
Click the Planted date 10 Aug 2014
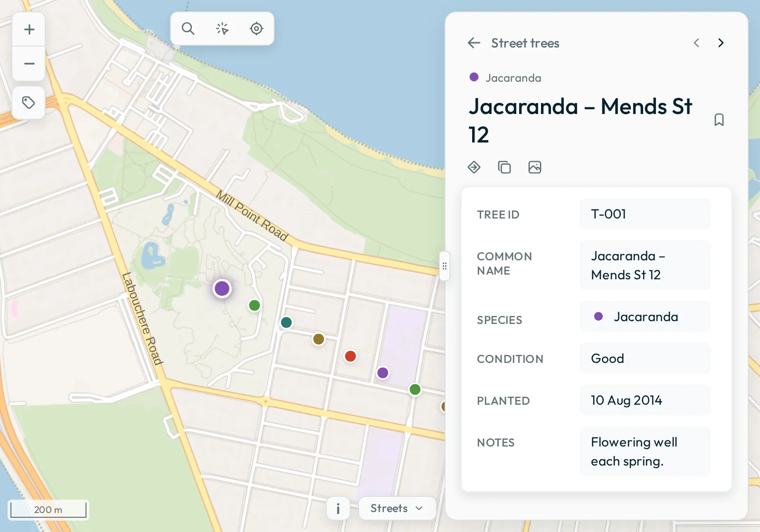pyautogui.click(x=645, y=400)
